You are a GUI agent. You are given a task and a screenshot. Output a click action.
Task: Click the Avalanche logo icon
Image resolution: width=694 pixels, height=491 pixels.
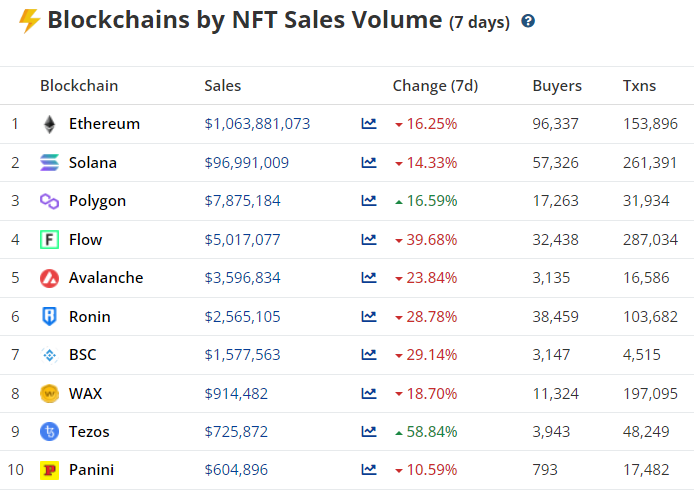click(x=49, y=278)
